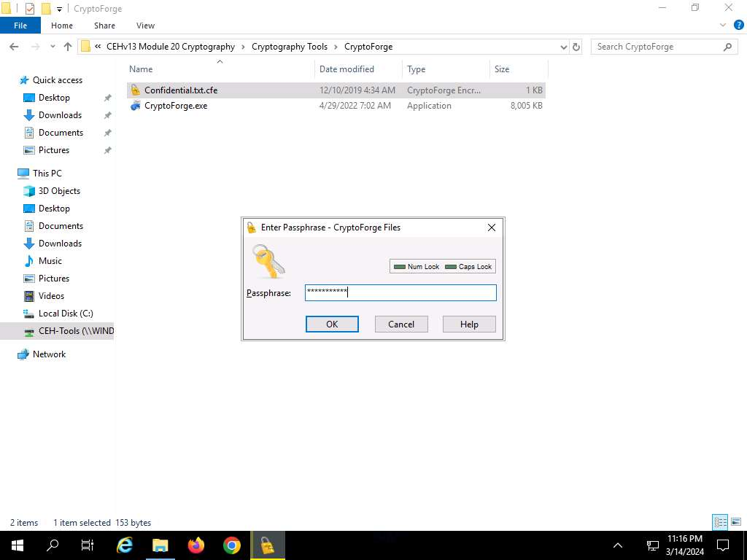
Task: Open Help in passphrase dialog
Action: [x=469, y=324]
